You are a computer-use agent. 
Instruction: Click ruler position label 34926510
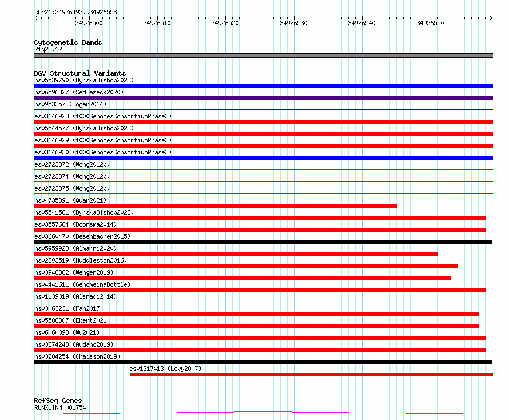(x=157, y=23)
